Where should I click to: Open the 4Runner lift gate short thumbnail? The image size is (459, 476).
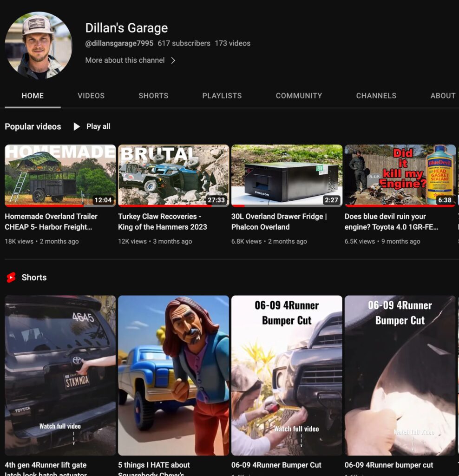point(60,376)
